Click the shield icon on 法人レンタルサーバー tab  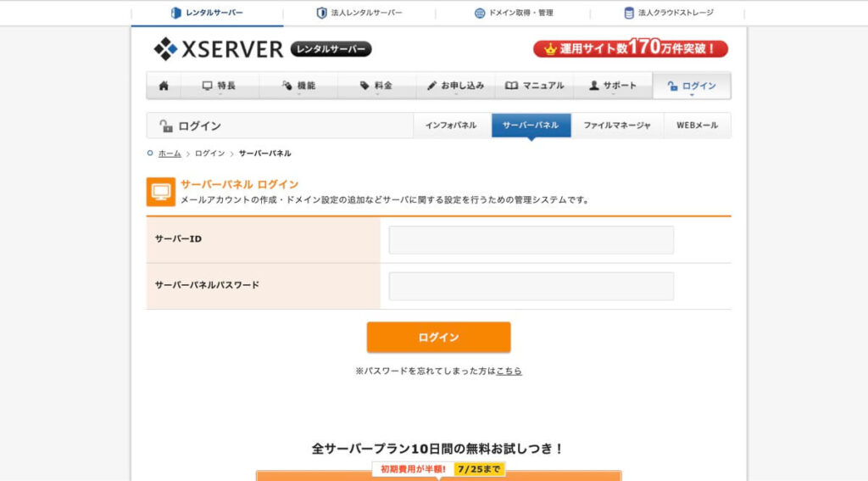click(321, 13)
